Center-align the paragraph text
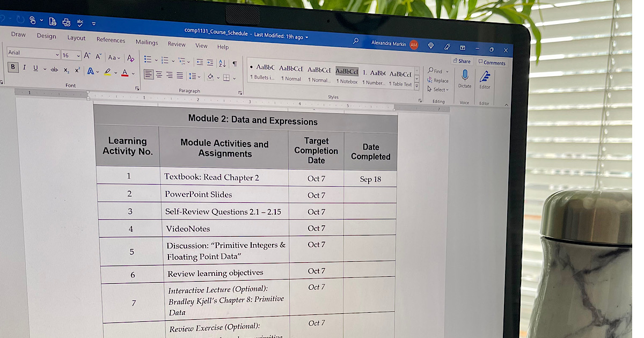The width and height of the screenshot is (644, 338). point(158,75)
